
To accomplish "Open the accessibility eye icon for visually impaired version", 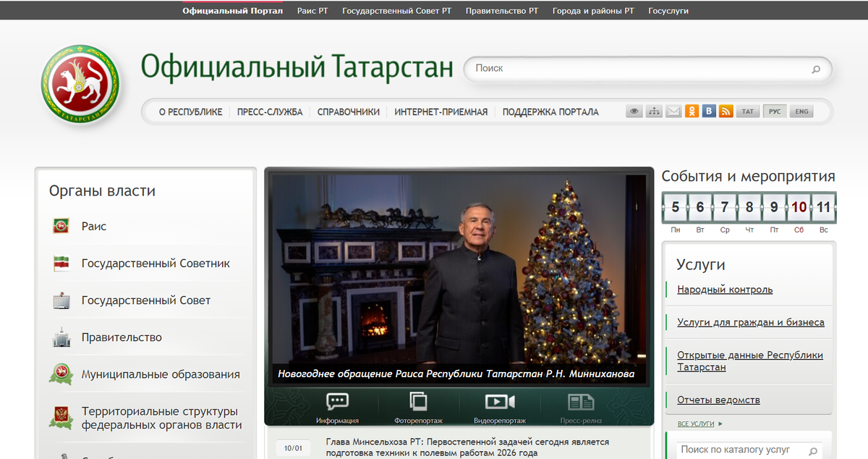I will [634, 111].
